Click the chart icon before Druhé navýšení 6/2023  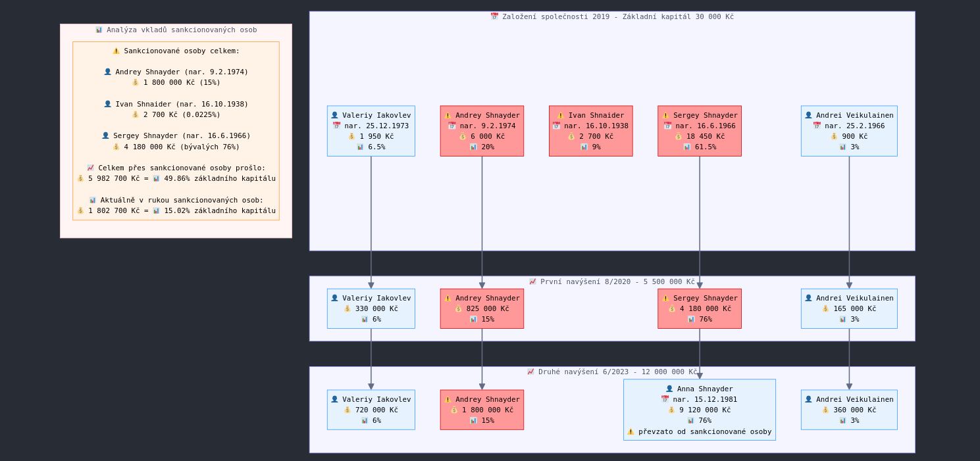click(x=530, y=372)
